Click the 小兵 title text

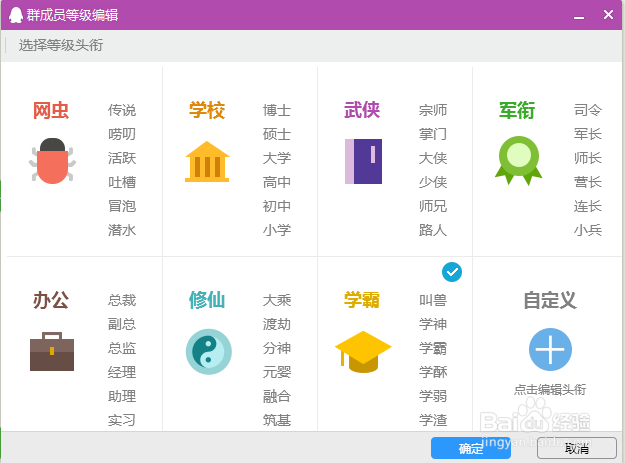[588, 230]
